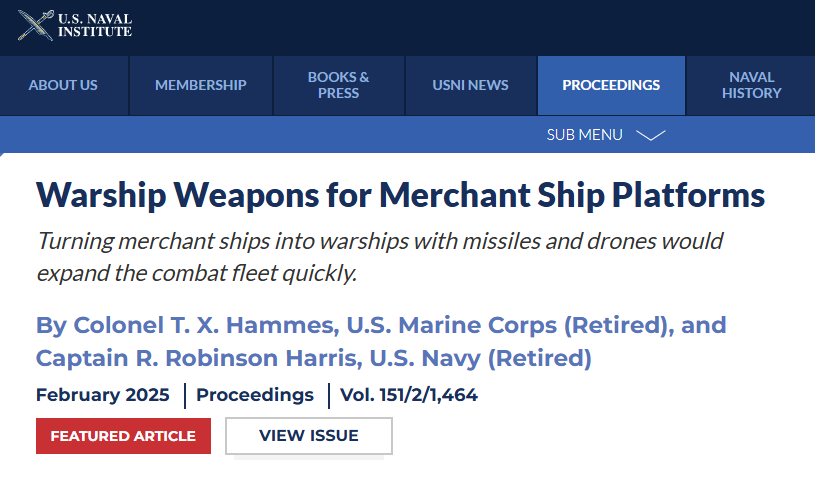Go to the Membership section
The image size is (815, 479).
pos(200,85)
